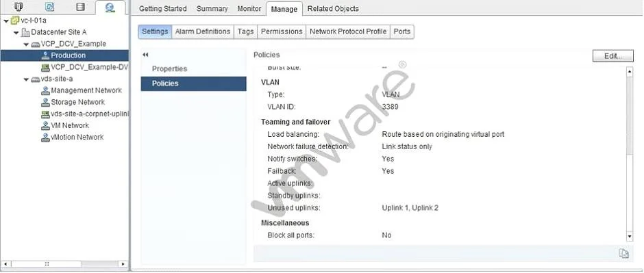This screenshot has width=644, height=273.
Task: Open the Ports sub-tab
Action: 402,31
